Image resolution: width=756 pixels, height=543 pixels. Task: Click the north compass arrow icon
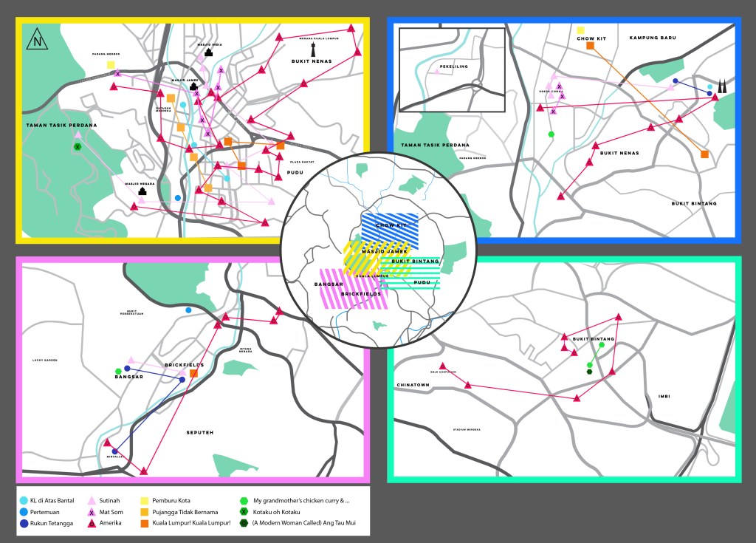point(36,40)
